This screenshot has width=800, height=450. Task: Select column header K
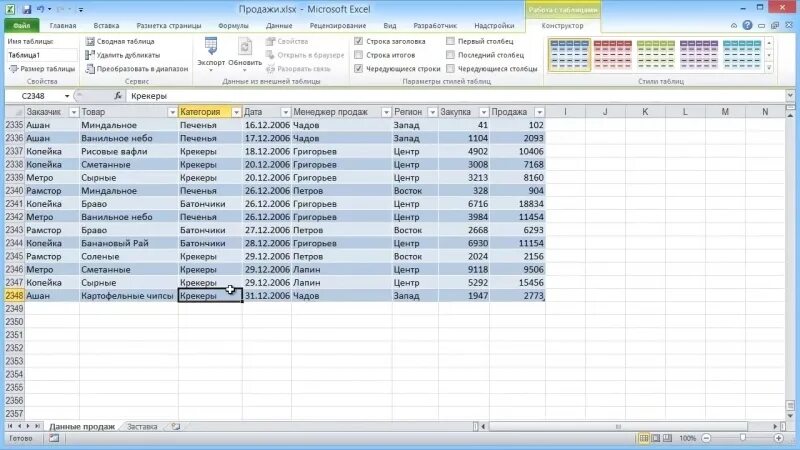click(645, 112)
